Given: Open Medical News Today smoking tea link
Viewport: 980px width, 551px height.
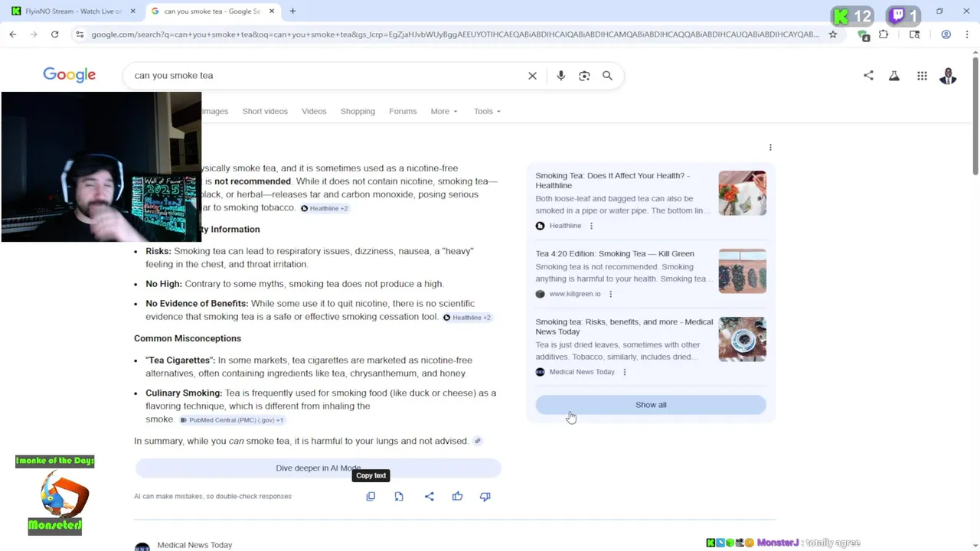Looking at the screenshot, I should click(x=624, y=327).
